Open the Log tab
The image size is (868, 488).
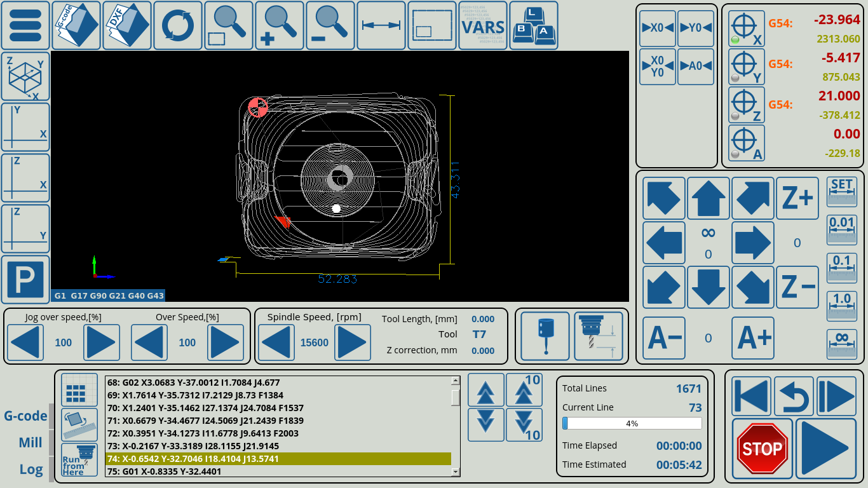(31, 470)
